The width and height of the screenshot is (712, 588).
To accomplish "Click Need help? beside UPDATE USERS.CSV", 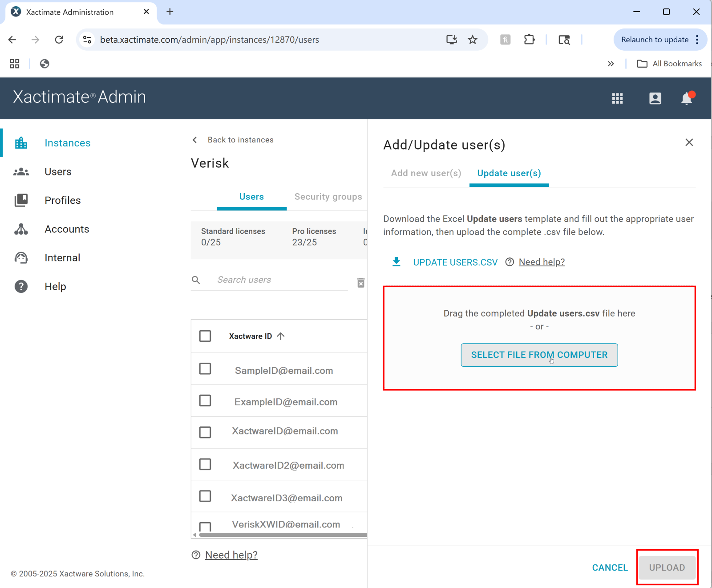I will [542, 262].
